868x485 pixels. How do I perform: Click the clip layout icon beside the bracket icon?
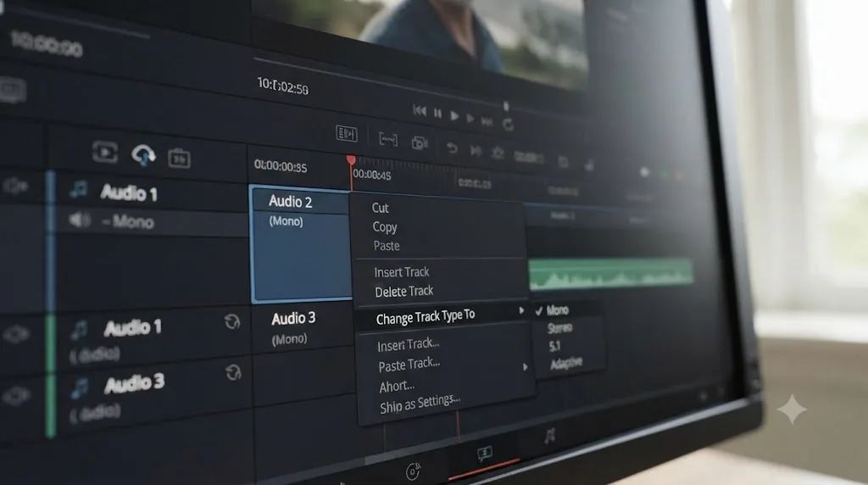pyautogui.click(x=347, y=133)
